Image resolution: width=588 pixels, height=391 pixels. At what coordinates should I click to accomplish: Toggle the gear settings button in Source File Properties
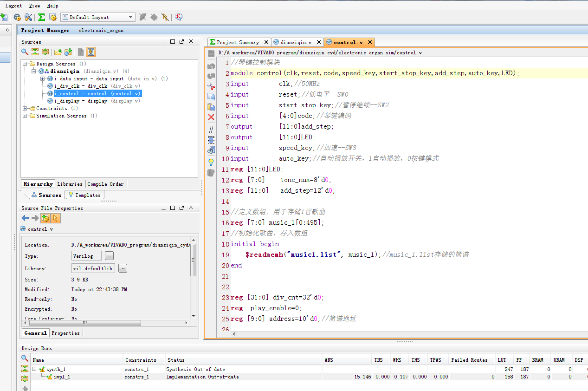(x=45, y=218)
